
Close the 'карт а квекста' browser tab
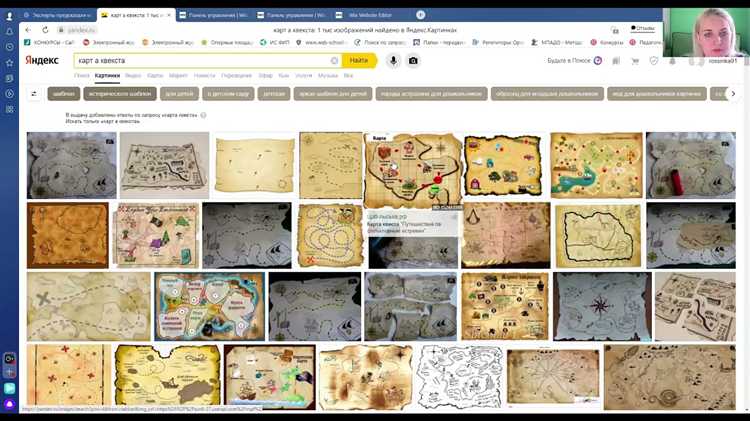(169, 15)
